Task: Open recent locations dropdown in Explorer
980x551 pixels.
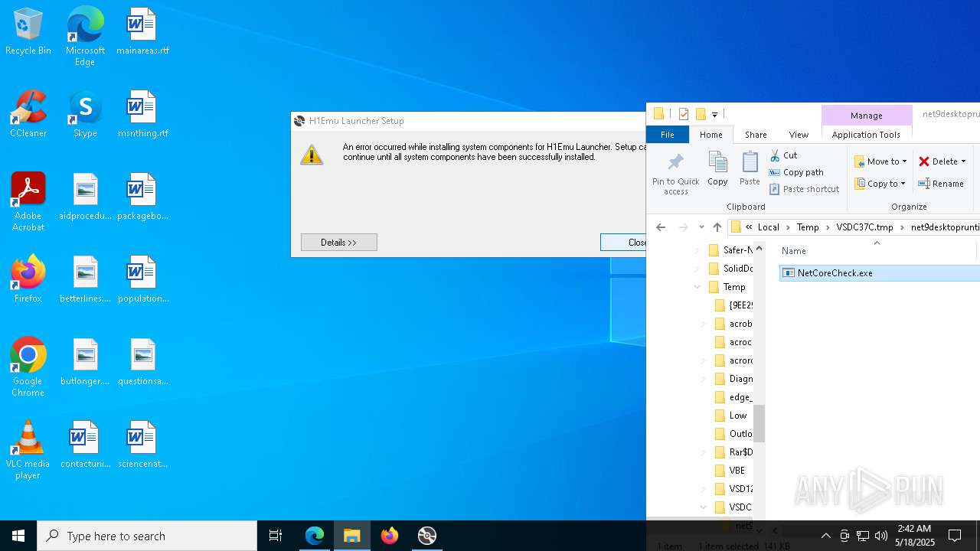Action: [701, 227]
